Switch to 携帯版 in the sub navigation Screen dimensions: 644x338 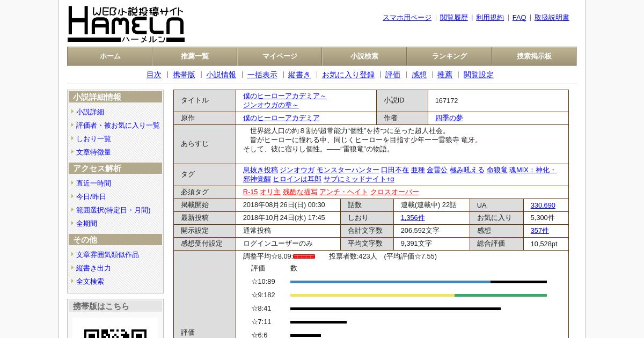[184, 75]
